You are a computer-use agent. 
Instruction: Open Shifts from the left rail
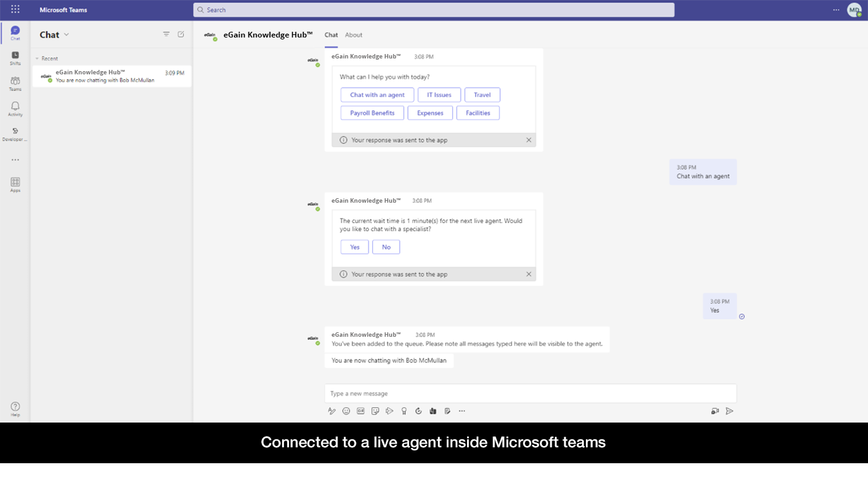pos(15,58)
